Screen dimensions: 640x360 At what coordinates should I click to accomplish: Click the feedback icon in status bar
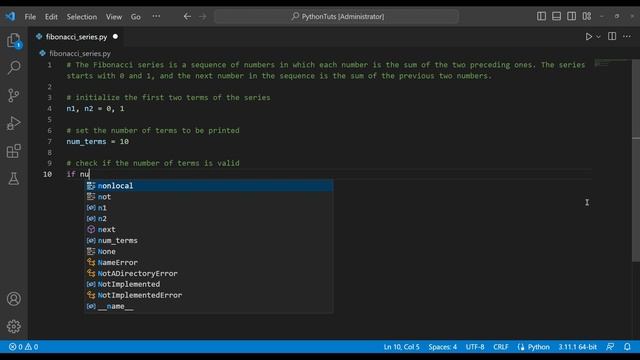(610, 347)
